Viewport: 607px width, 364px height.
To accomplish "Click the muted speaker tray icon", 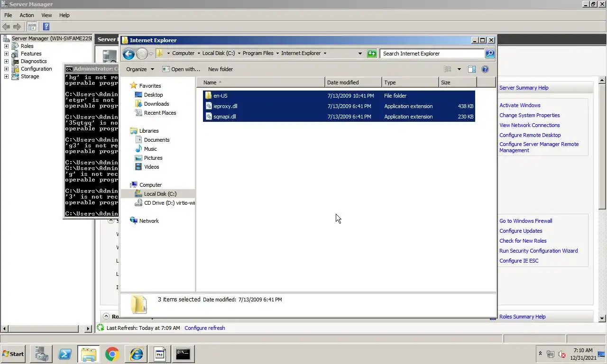I will [x=562, y=354].
